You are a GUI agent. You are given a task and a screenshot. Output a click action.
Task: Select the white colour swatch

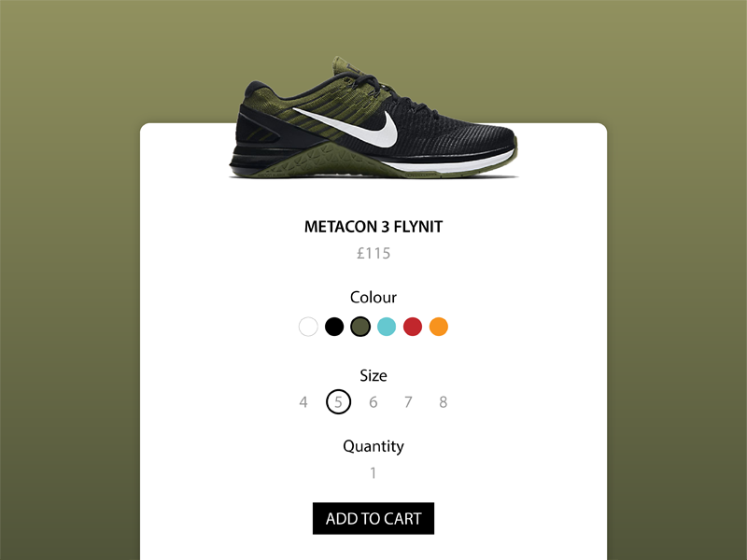[x=308, y=327]
